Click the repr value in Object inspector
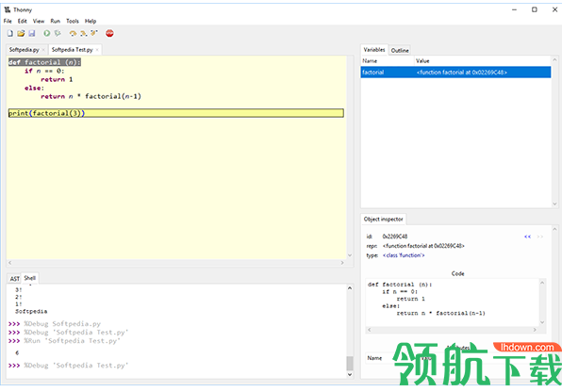The width and height of the screenshot is (562, 392). tap(423, 246)
